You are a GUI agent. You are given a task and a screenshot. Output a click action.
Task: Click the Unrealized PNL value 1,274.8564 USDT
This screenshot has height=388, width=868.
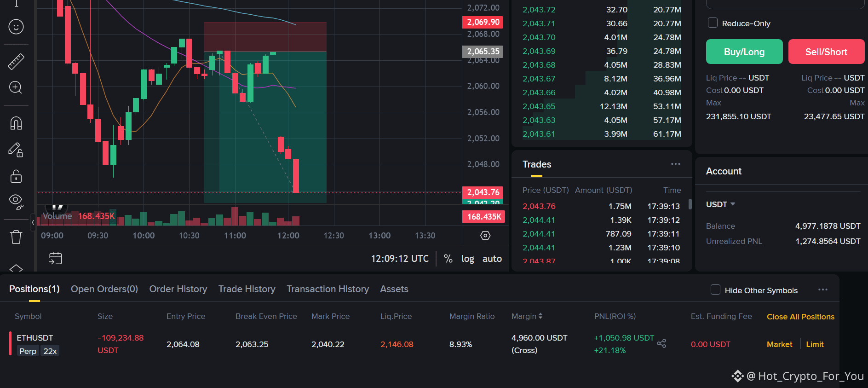click(828, 241)
